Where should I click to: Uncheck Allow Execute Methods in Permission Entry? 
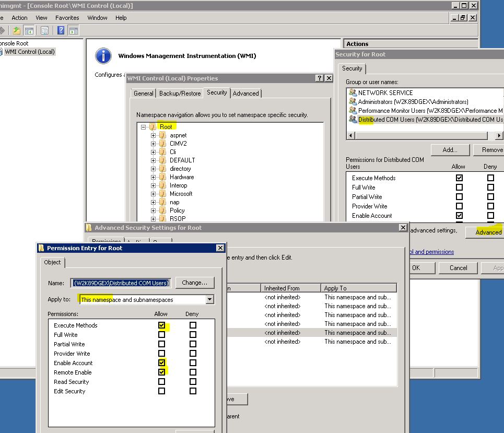click(162, 325)
